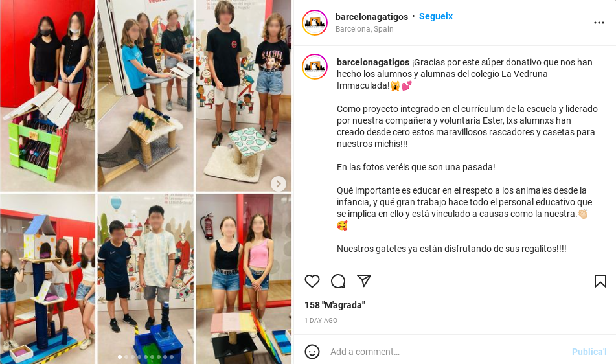Click the green cat house photo
The image size is (616, 364).
click(47, 96)
